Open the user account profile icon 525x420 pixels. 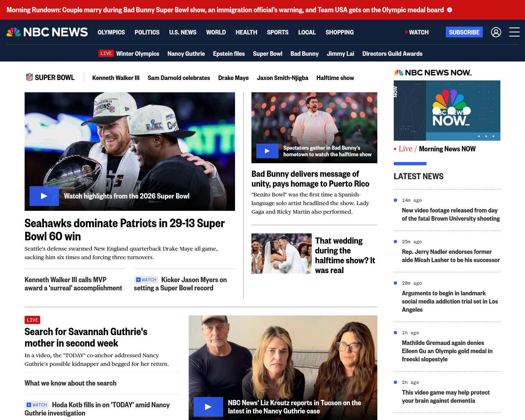coord(496,32)
